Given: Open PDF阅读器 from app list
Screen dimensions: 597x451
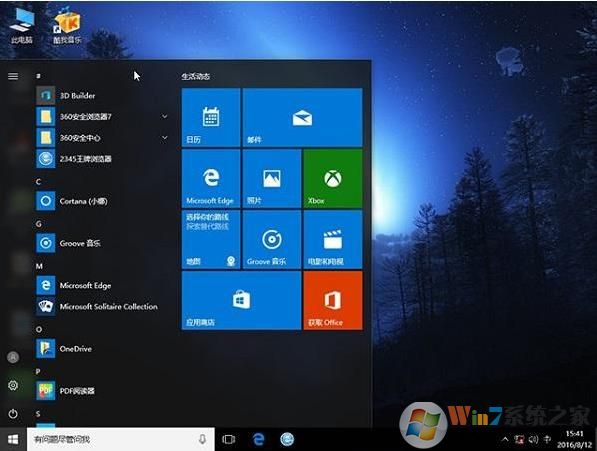Looking at the screenshot, I should pyautogui.click(x=103, y=391).
